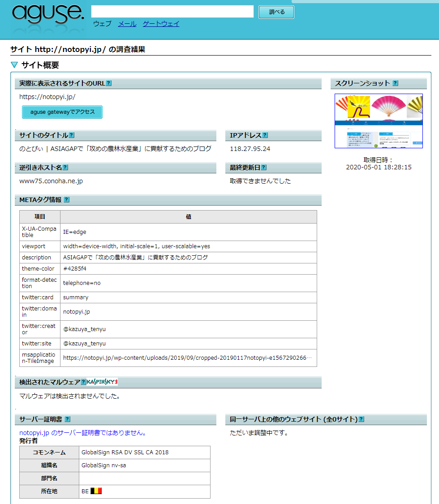Open help icon beside 最終更新日
439x504 pixels.
[263, 168]
